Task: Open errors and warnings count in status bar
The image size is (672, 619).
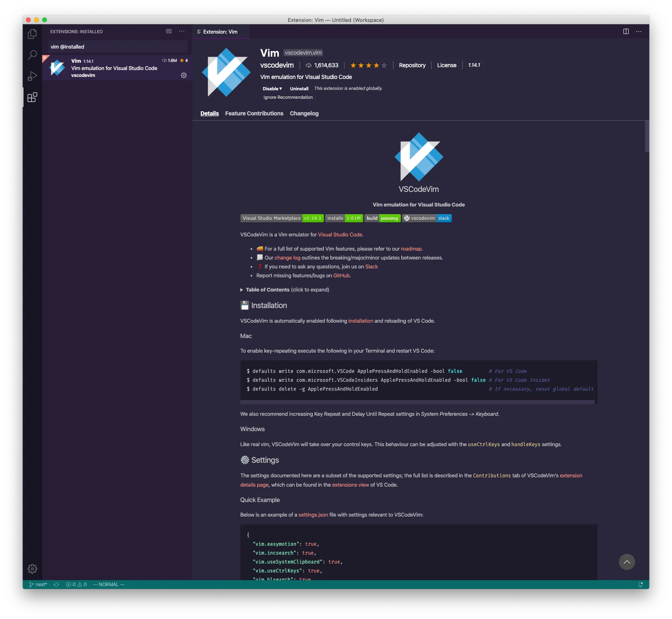Action: pos(76,585)
